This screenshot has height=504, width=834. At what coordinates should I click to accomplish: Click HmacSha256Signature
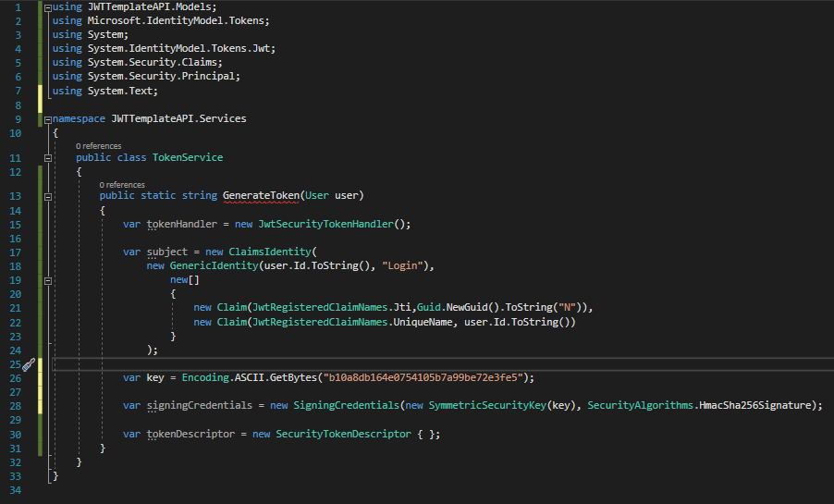pos(755,405)
